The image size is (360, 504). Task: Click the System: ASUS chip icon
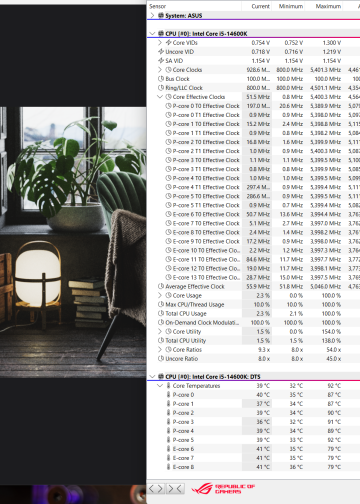click(x=161, y=15)
